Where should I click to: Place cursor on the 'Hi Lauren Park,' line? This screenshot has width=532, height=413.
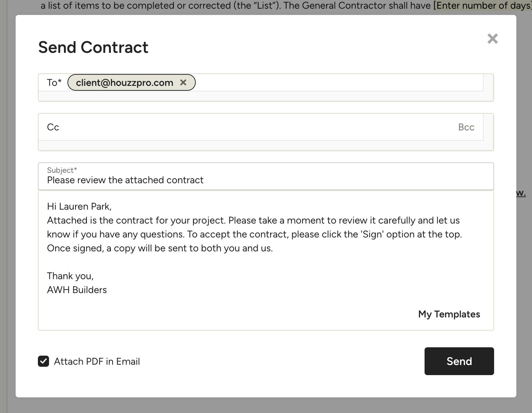[x=79, y=206]
